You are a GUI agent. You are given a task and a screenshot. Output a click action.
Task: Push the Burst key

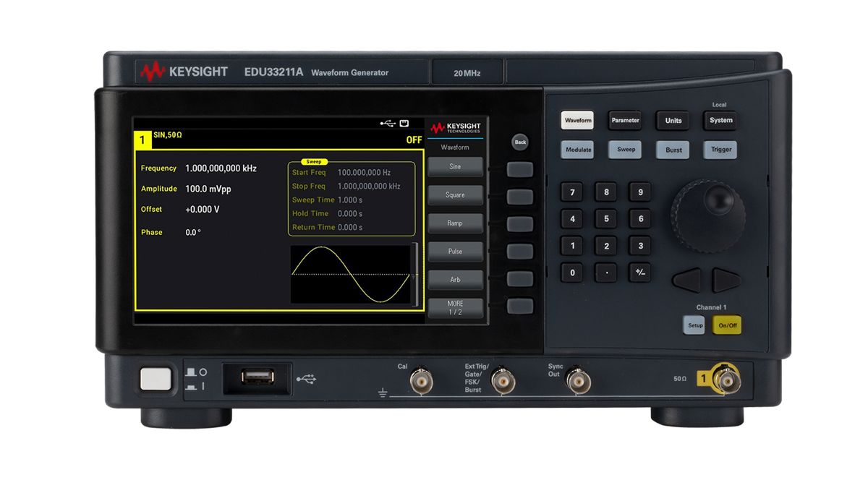(x=673, y=150)
